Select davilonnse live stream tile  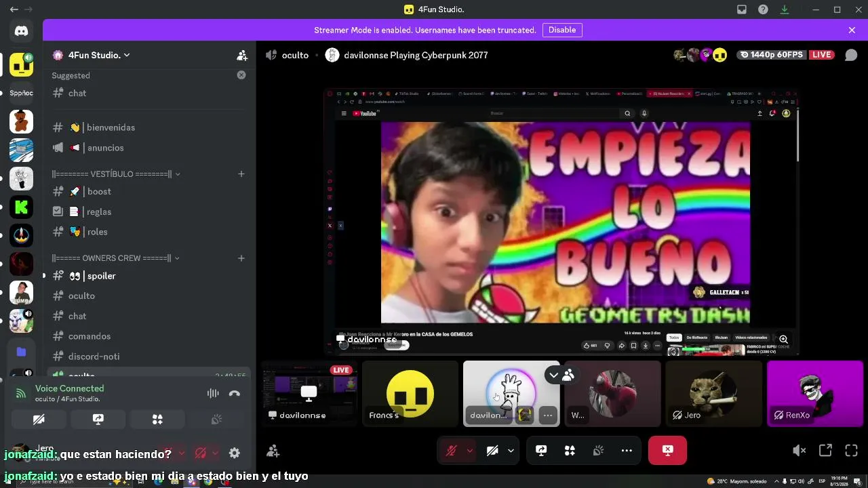point(309,394)
